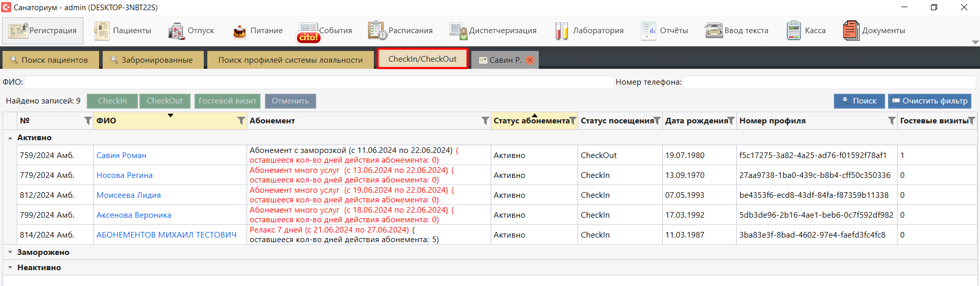
Task: Click the Касса calculator icon
Action: point(794,31)
